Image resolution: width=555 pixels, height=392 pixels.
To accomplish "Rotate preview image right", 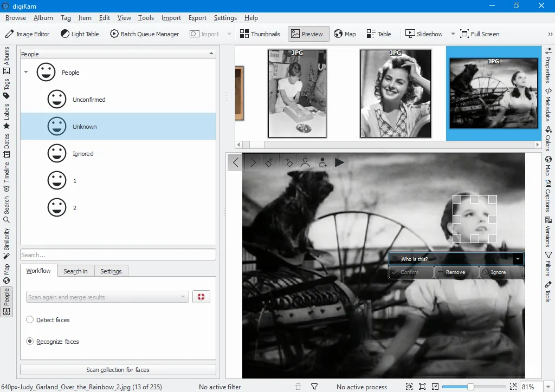I will [287, 162].
